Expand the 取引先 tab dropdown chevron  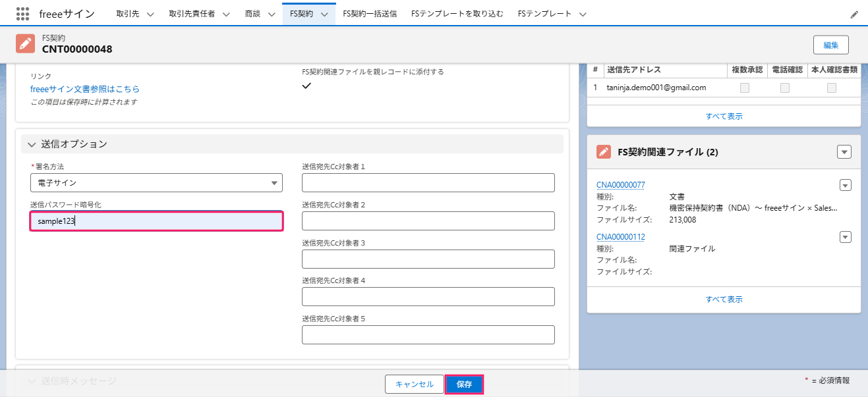[150, 14]
